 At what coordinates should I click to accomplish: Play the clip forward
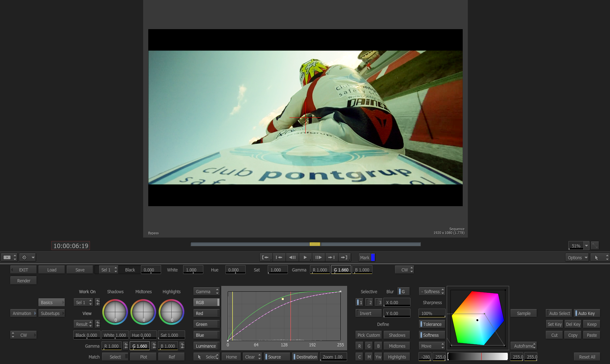tap(305, 257)
